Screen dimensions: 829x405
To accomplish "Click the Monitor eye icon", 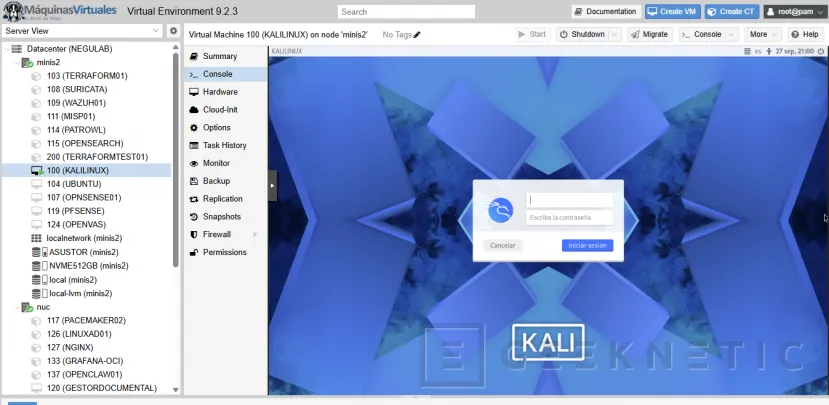I will [194, 163].
